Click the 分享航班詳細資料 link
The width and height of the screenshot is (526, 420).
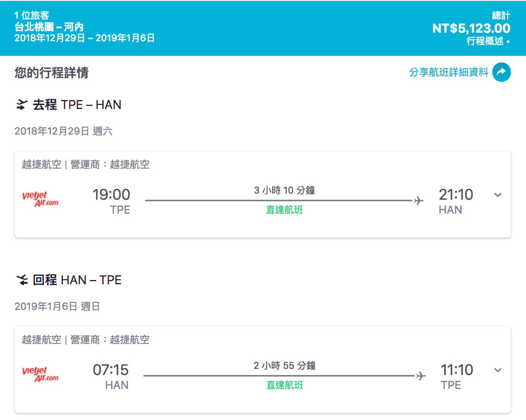tap(448, 72)
